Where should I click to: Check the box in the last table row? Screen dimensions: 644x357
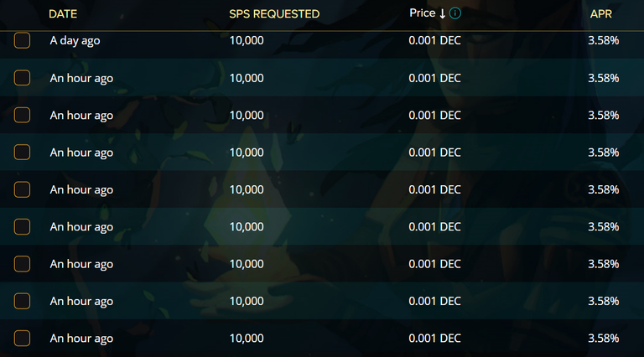23,339
